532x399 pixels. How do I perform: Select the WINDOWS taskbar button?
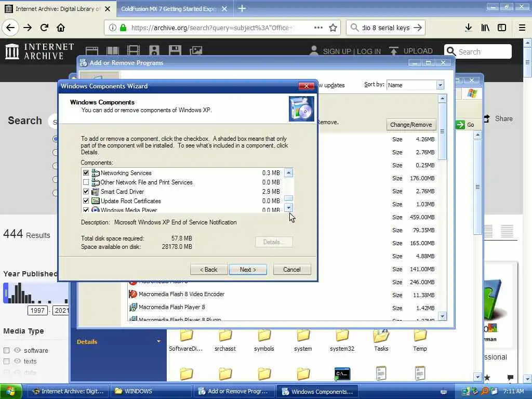(x=150, y=391)
